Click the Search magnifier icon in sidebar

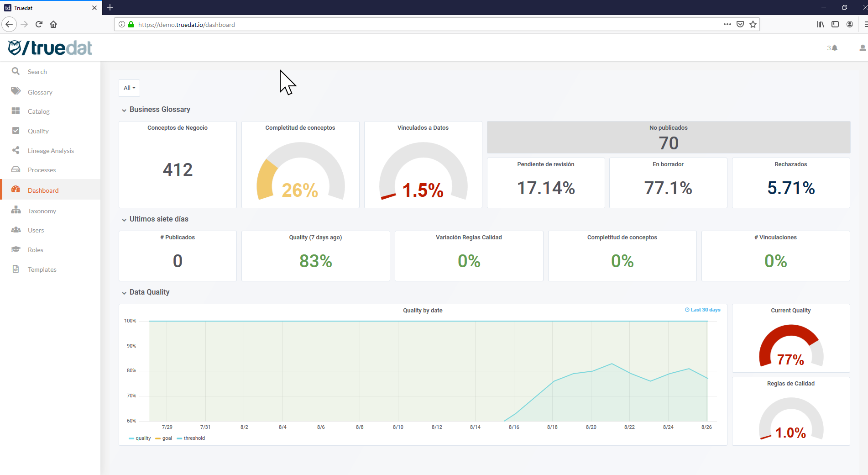(x=16, y=71)
